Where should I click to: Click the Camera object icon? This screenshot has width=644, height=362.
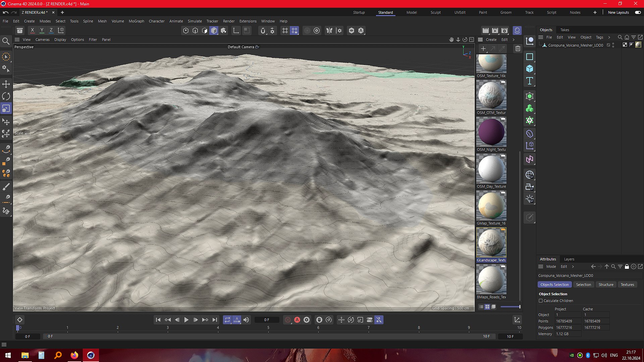coord(530,187)
